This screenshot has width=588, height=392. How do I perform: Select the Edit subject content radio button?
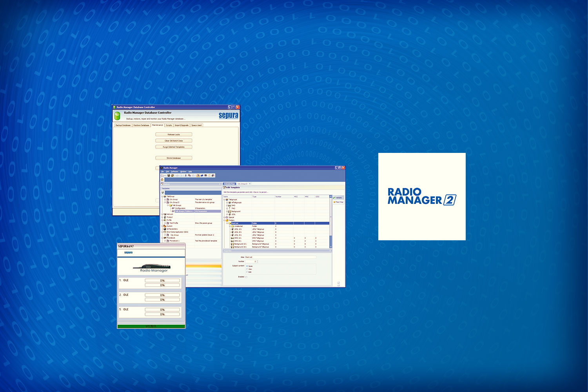click(x=247, y=272)
